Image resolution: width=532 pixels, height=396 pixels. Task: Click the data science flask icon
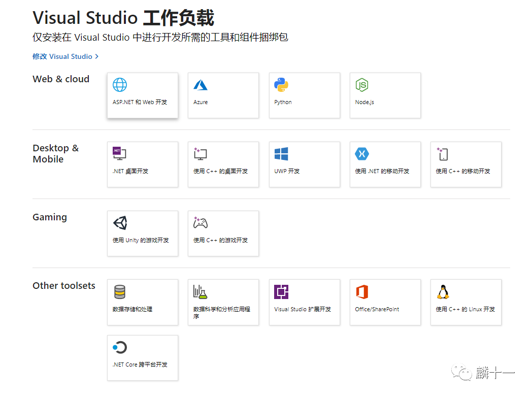(x=200, y=292)
